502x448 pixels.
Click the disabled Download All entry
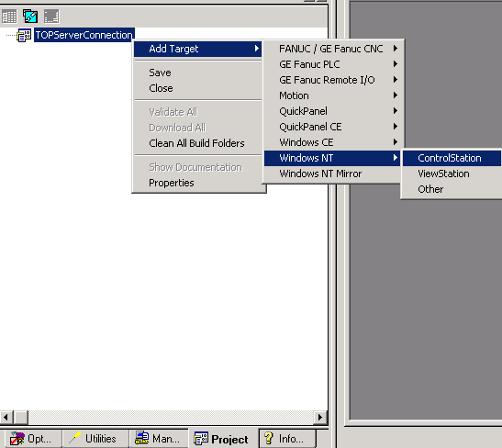click(198, 128)
